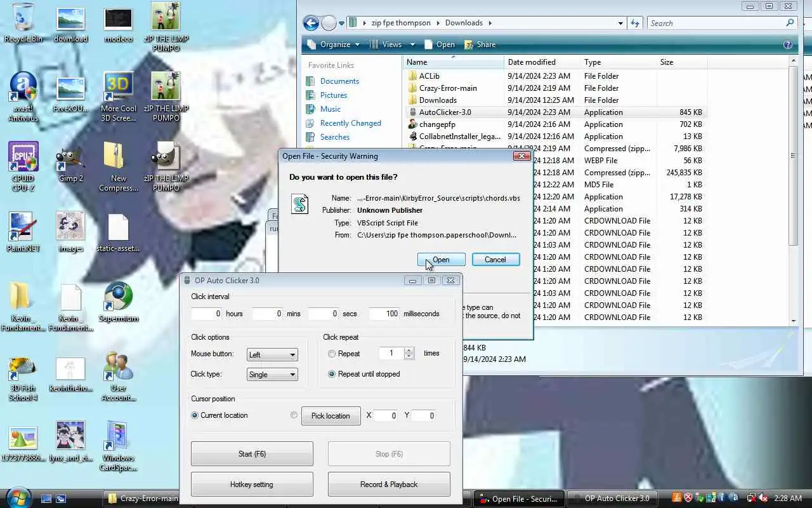Select the AutoClicker-3.0 application row
This screenshot has height=508, width=812.
(555, 112)
